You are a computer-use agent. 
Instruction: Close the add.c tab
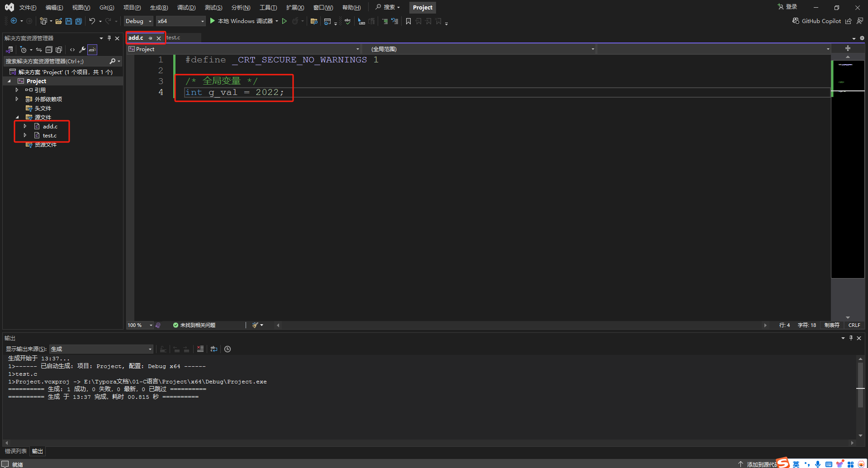tap(159, 38)
